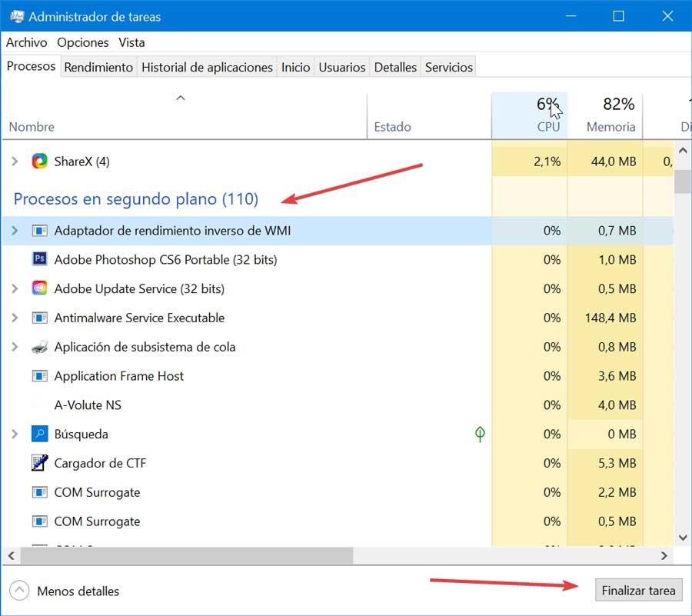Click the 5,3 MB memory value
The image size is (692, 616).
click(x=617, y=463)
